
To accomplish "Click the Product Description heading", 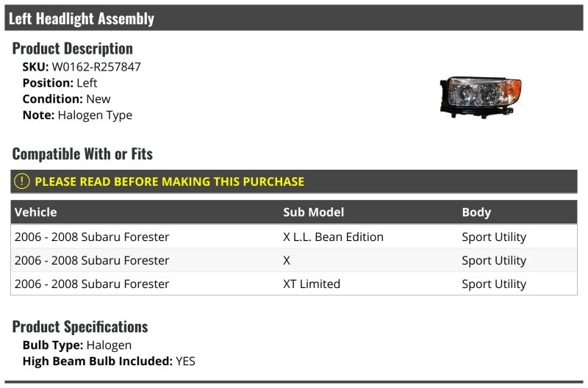I will coord(72,48).
